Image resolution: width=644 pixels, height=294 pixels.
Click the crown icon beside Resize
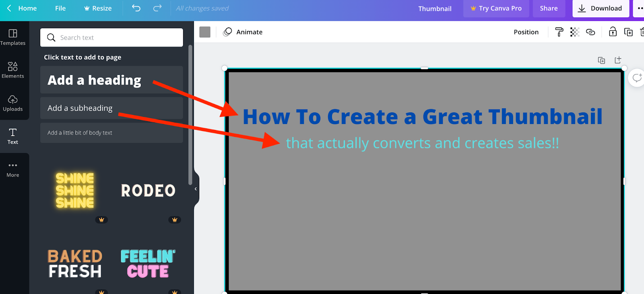[x=87, y=8]
